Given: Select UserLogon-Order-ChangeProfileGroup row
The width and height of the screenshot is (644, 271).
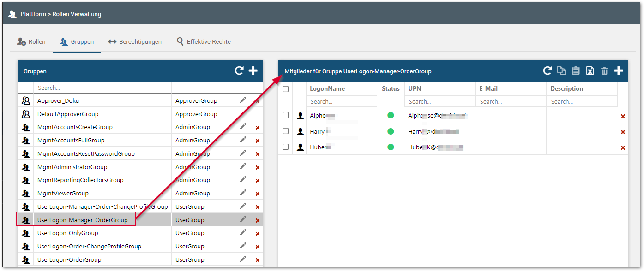Looking at the screenshot, I should (x=140, y=246).
